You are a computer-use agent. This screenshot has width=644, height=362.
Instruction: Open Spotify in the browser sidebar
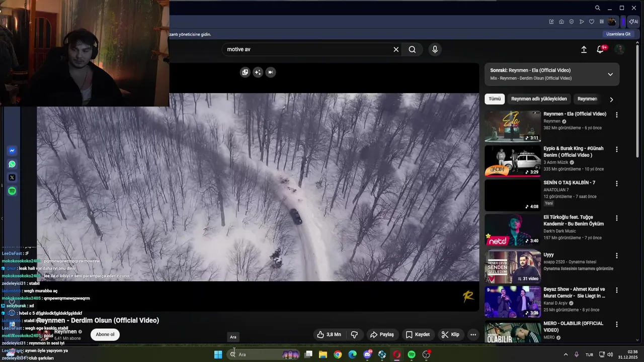click(12, 191)
